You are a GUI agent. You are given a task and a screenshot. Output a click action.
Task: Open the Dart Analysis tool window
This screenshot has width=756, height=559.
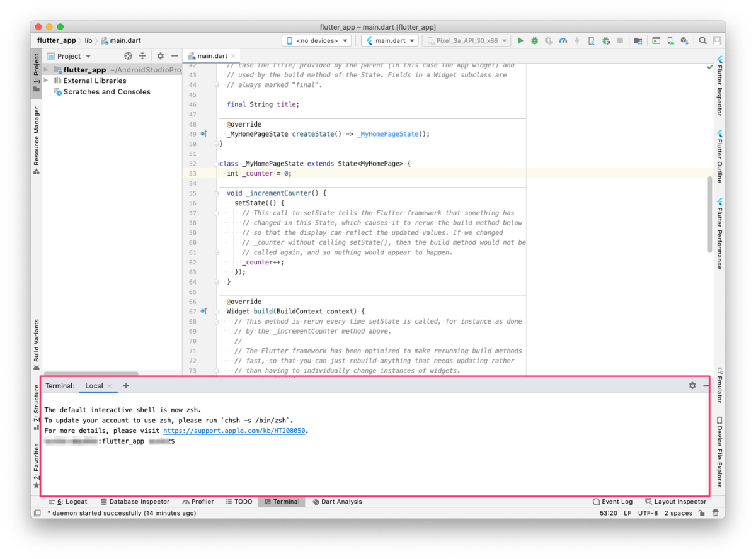[x=337, y=502]
